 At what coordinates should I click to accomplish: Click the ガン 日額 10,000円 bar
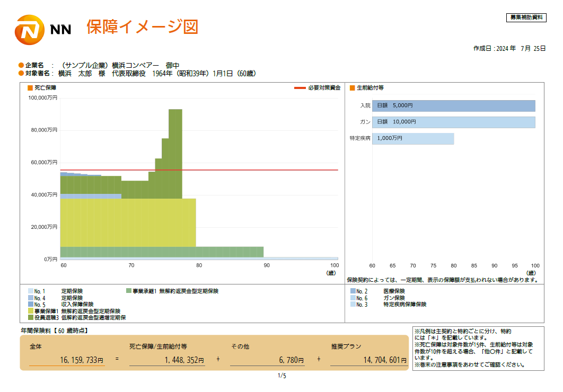coord(453,122)
